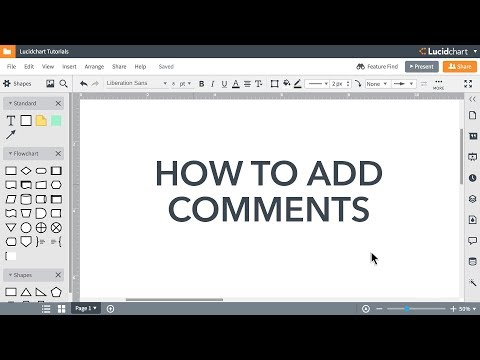
Task: Select the yellow note shape
Action: (41, 121)
